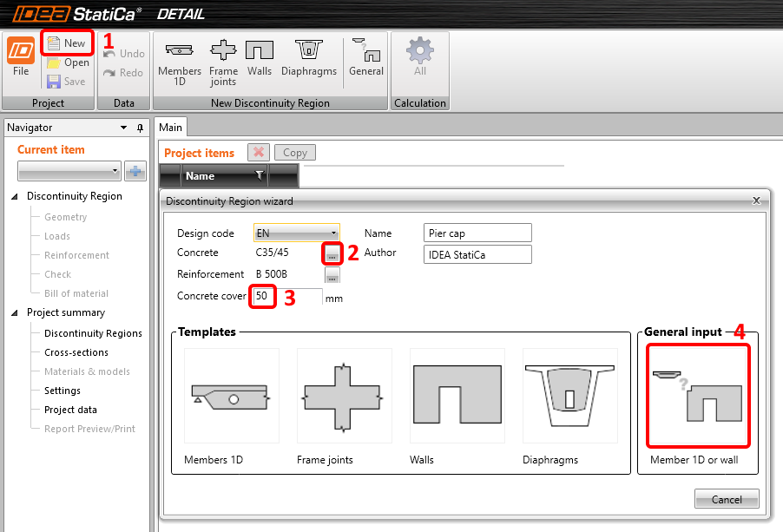Viewport: 783px width, 532px height.
Task: Switch to the Main tab
Action: pos(170,127)
